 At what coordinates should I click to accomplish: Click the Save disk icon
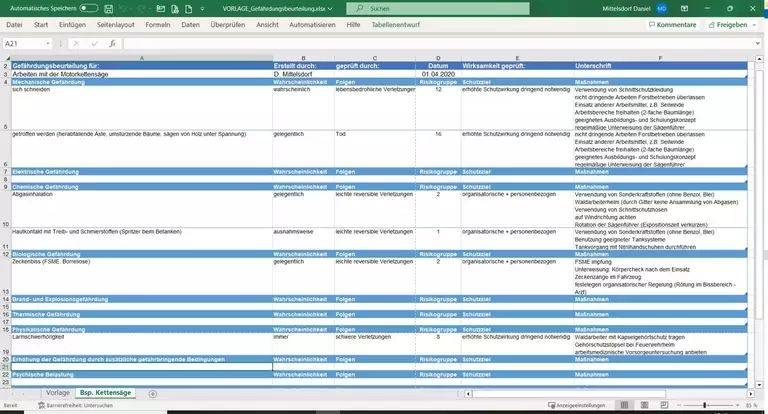109,8
